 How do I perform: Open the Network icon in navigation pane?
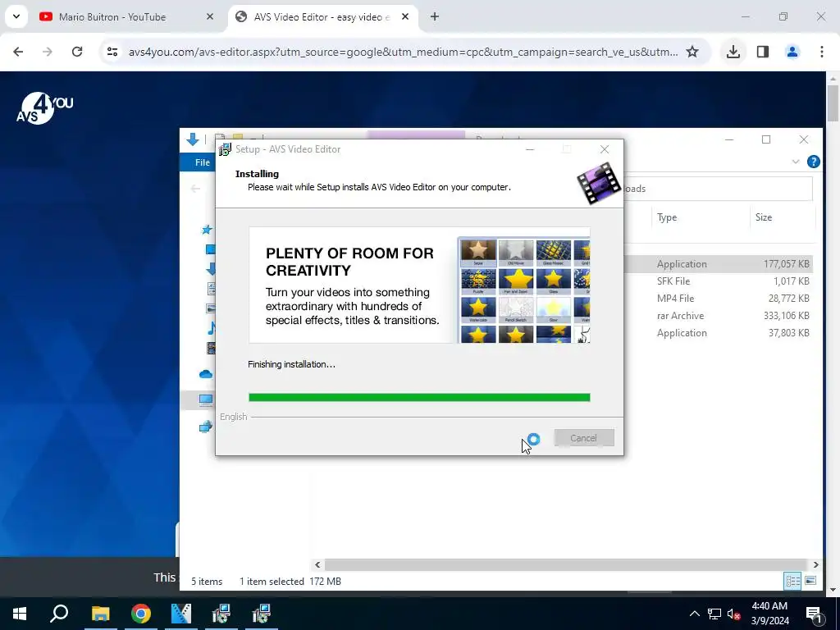coord(206,427)
